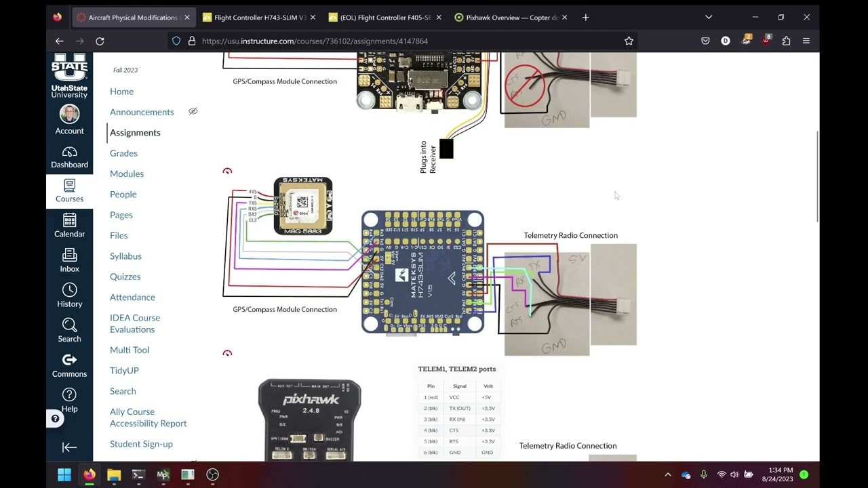Launch OBS Studio from the taskbar

tap(212, 474)
